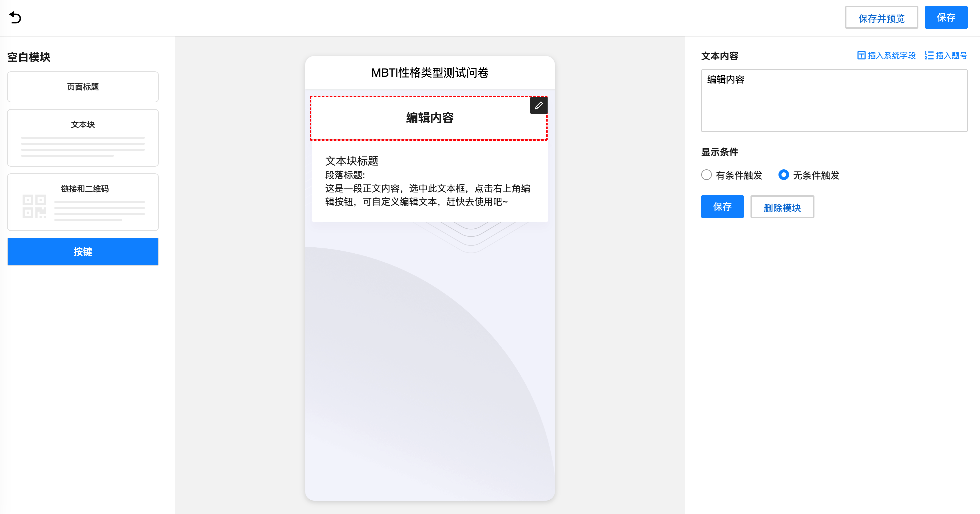Click the back arrow icon
The width and height of the screenshot is (980, 514).
(15, 18)
